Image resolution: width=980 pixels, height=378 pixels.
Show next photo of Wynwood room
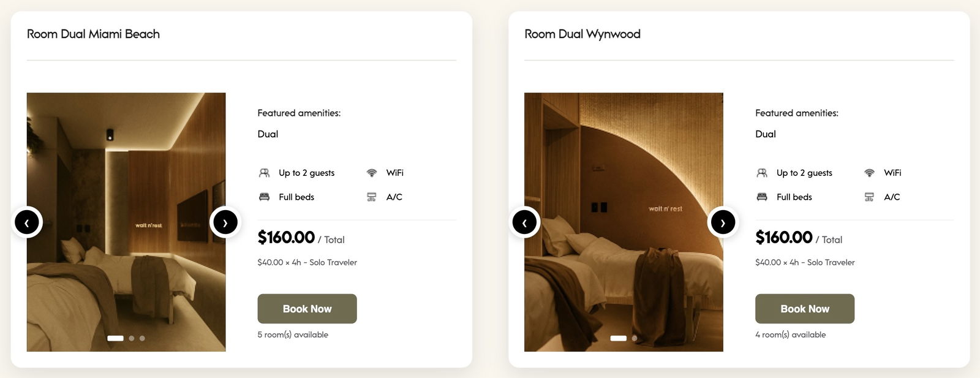(723, 222)
